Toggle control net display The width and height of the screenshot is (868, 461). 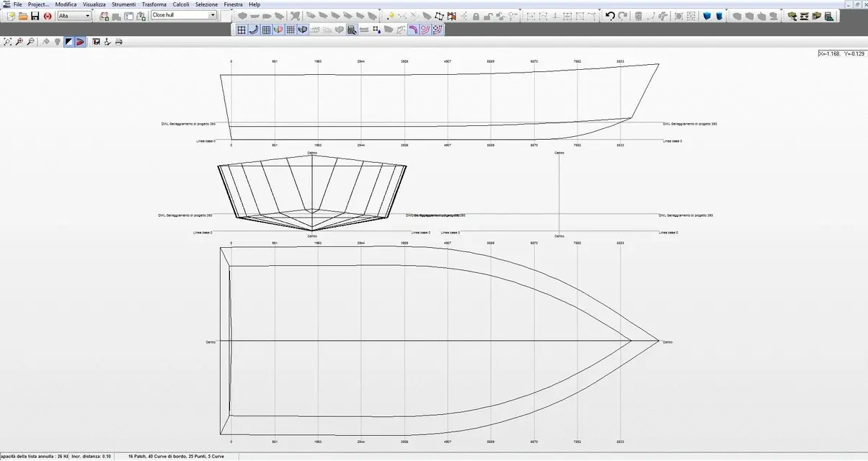[x=242, y=30]
